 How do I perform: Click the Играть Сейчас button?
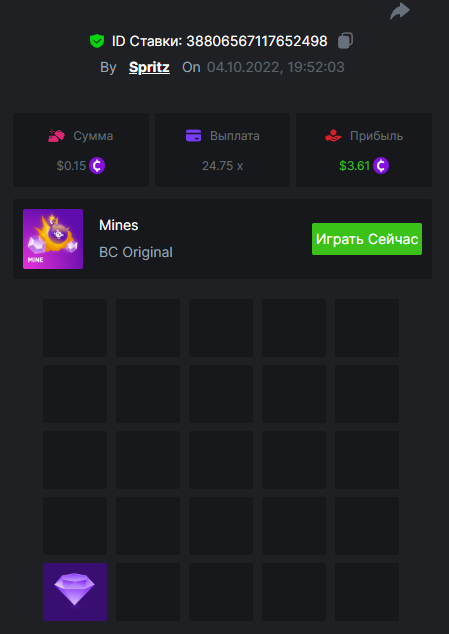367,239
